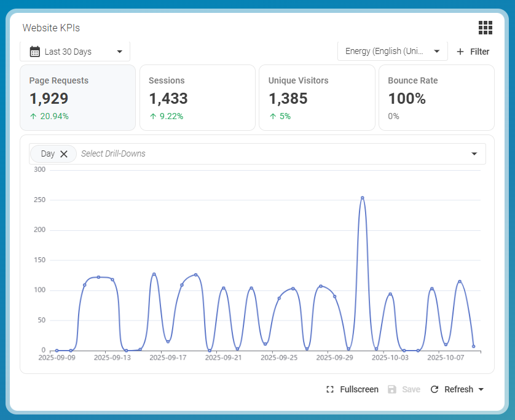Click the Website KPIs title link
The image size is (515, 420).
[x=50, y=28]
